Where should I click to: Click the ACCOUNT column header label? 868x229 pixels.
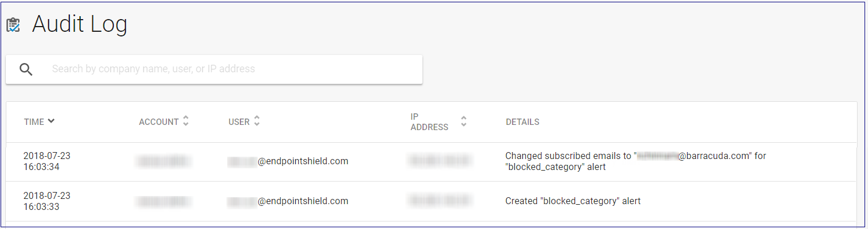159,122
